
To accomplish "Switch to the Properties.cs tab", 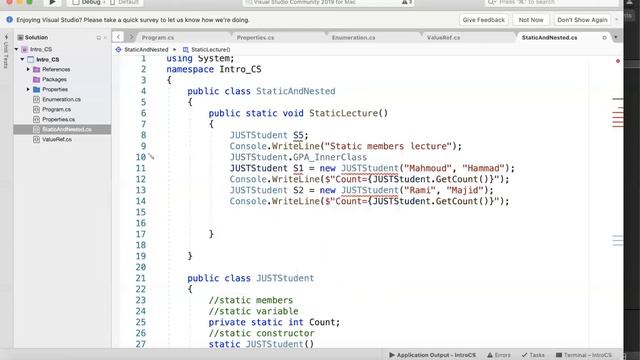I will pos(256,38).
